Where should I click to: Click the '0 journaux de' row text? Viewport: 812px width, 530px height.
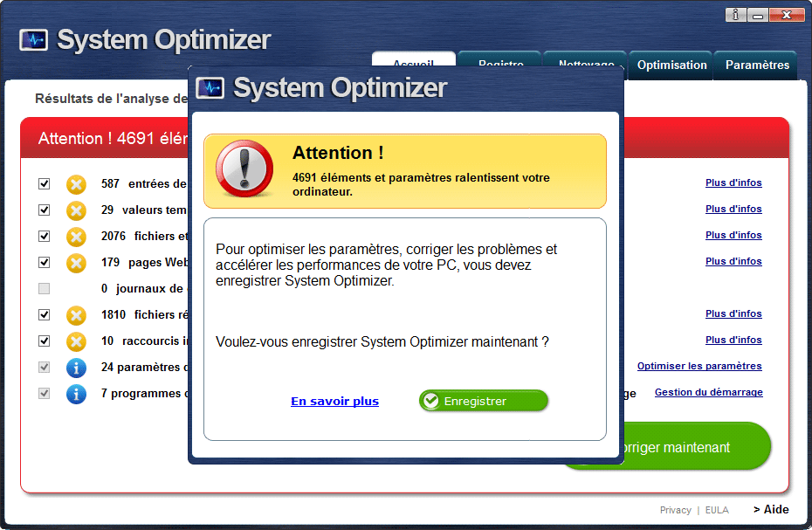142,288
